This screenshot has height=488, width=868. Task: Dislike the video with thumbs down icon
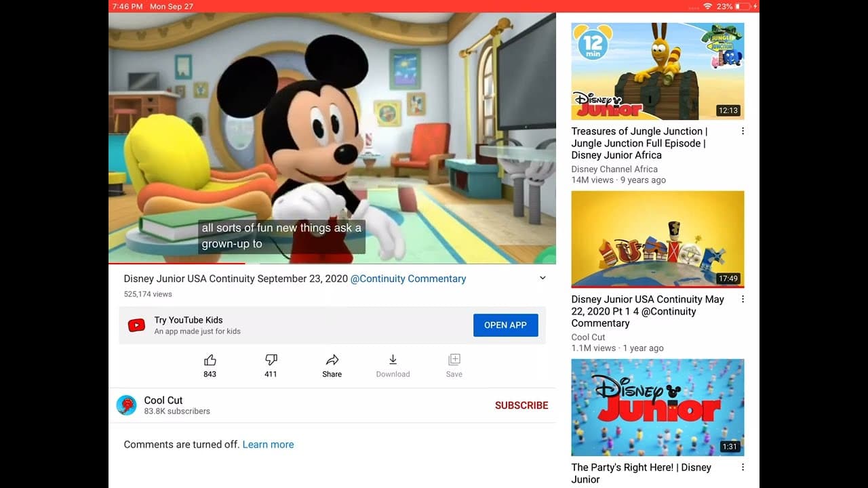click(x=271, y=360)
